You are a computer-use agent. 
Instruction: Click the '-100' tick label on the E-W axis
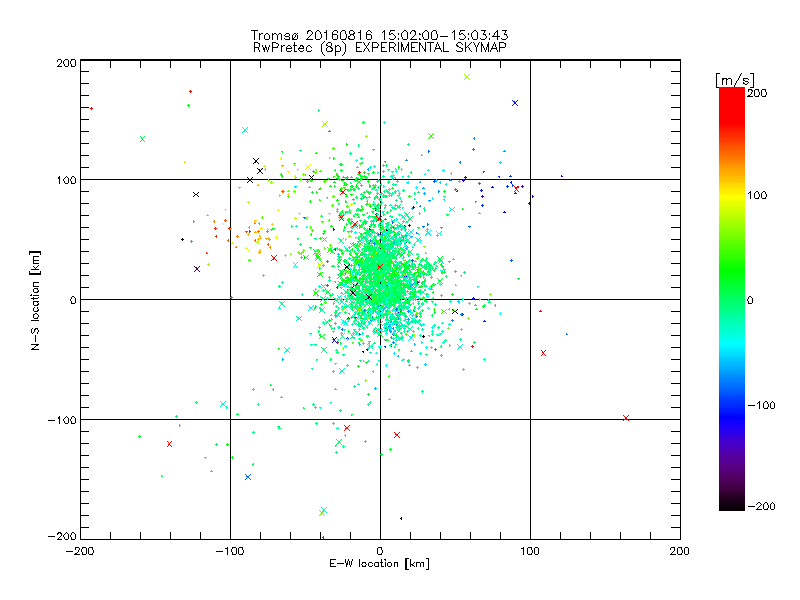230,551
